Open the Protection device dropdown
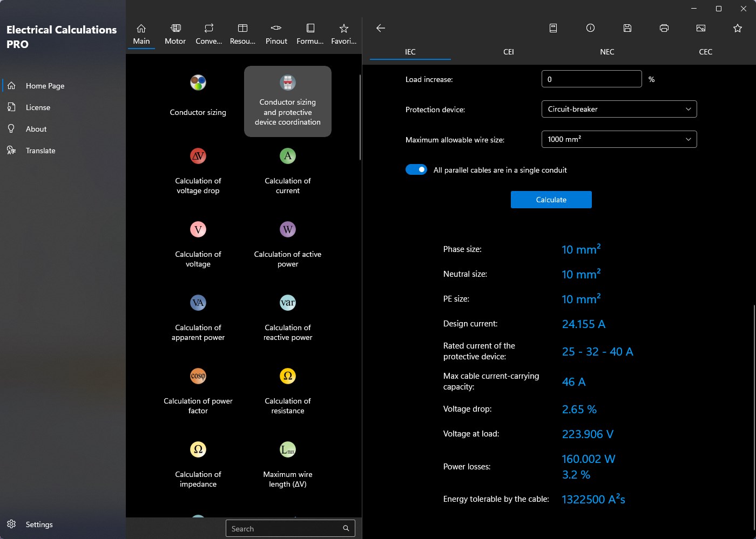Screen dimensions: 756x539 point(619,109)
